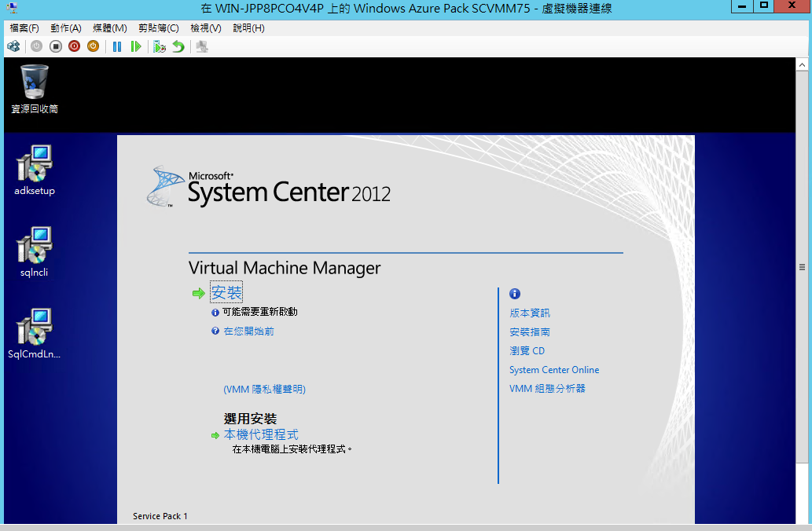This screenshot has width=812, height=531.
Task: Open the 檢視(V) menu
Action: pyautogui.click(x=206, y=28)
